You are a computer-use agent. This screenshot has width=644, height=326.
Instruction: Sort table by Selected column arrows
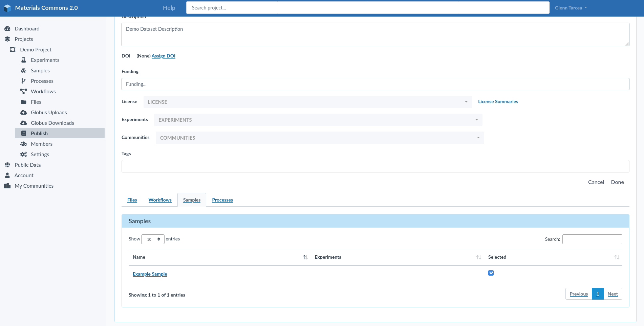(x=617, y=257)
